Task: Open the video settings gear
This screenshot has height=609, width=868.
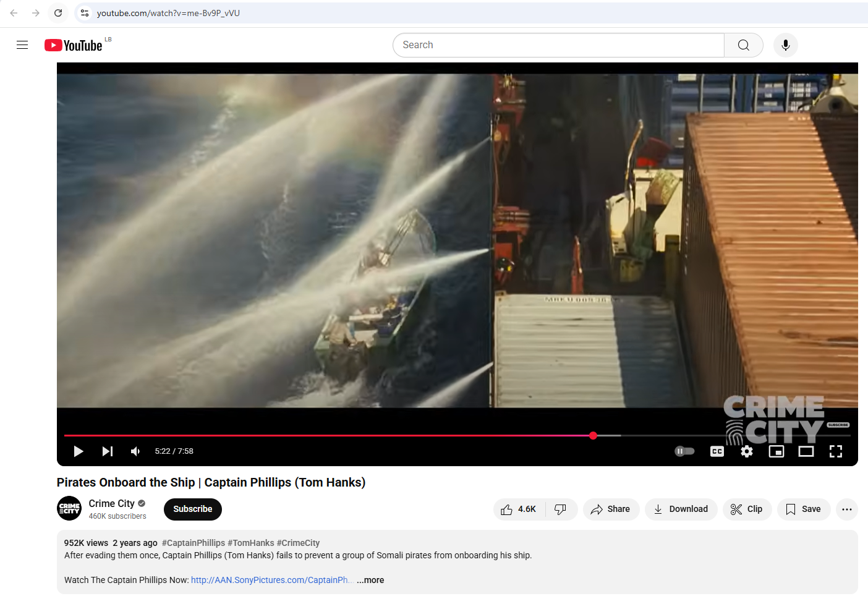Action: tap(747, 451)
